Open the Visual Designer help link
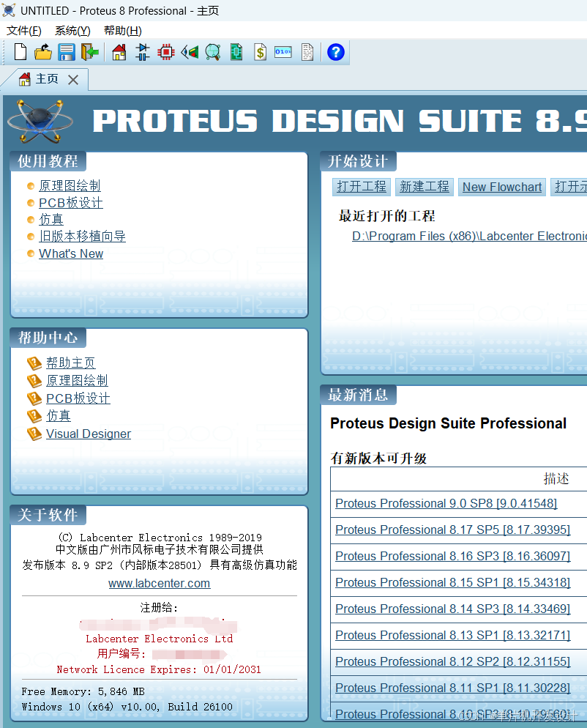Screen dimensions: 587x728 click(89, 434)
